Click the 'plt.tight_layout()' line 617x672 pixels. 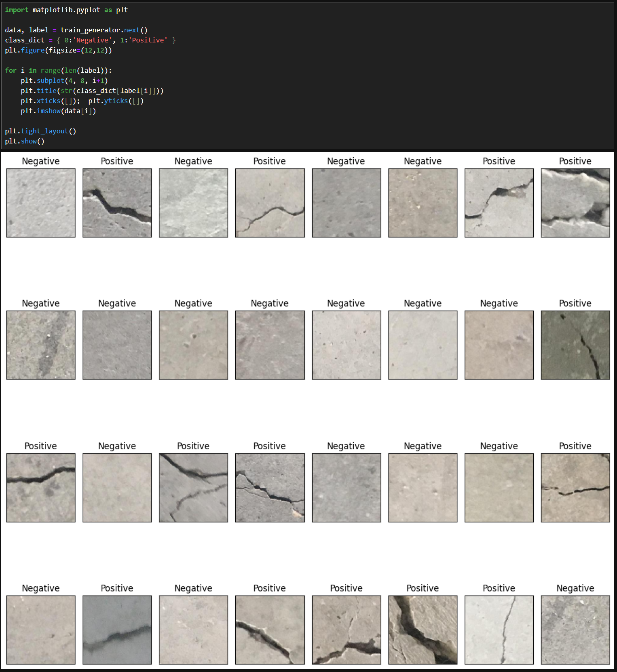point(40,131)
